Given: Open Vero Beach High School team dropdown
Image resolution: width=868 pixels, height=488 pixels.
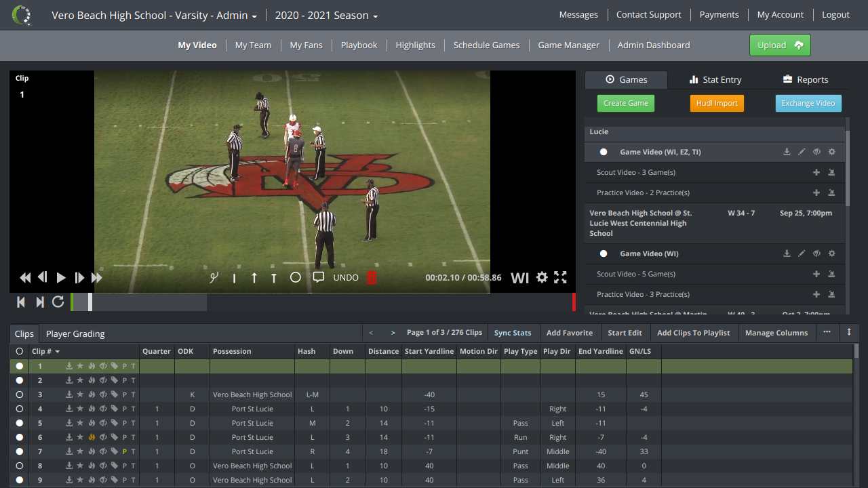Looking at the screenshot, I should (x=154, y=15).
